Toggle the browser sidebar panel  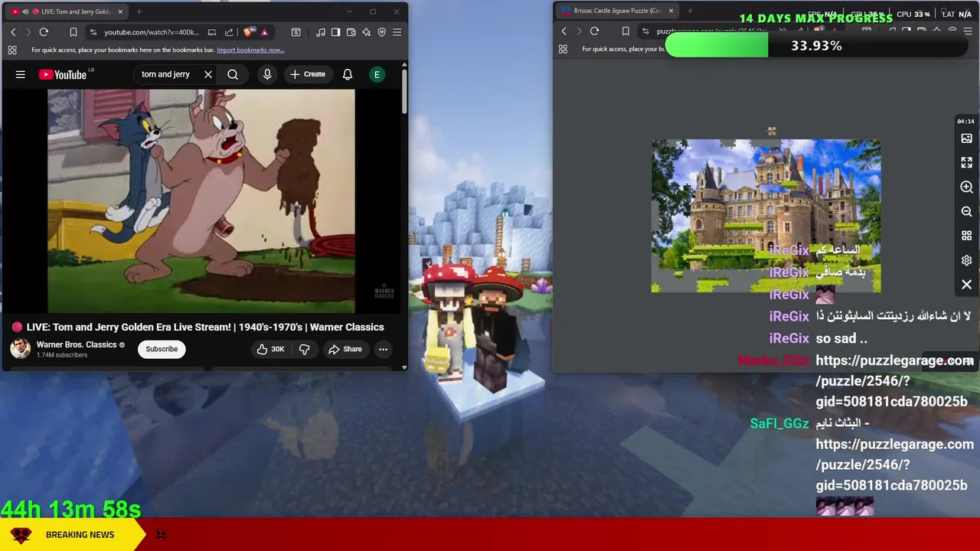coord(335,32)
